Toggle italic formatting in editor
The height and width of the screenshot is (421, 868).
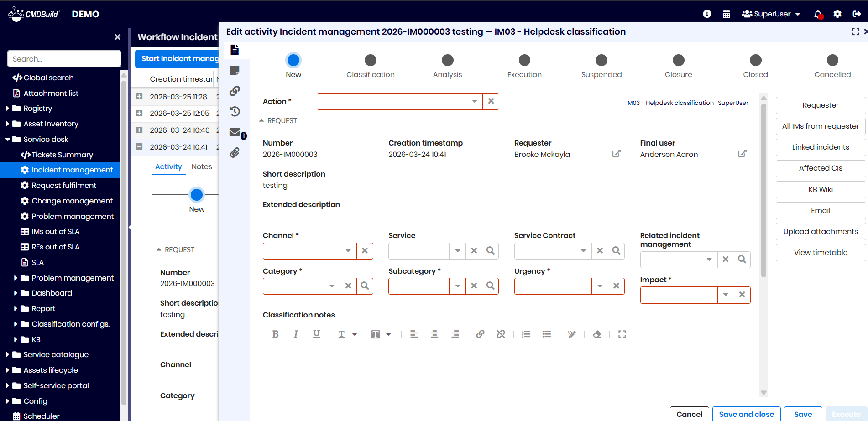coord(296,334)
